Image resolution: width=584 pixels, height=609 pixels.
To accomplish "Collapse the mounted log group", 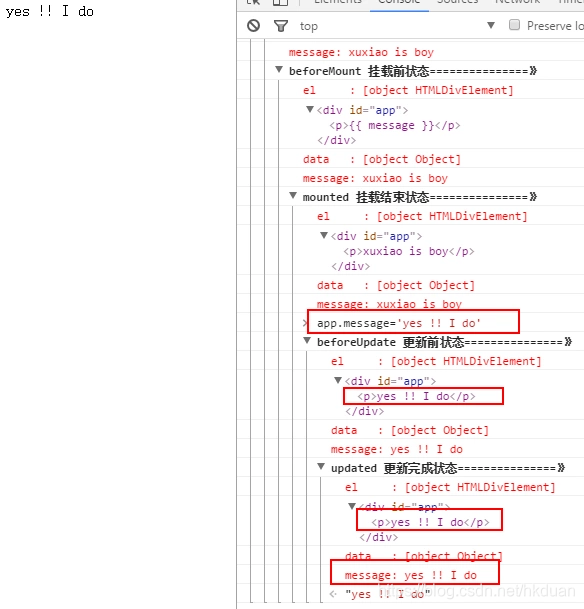I will click(293, 196).
